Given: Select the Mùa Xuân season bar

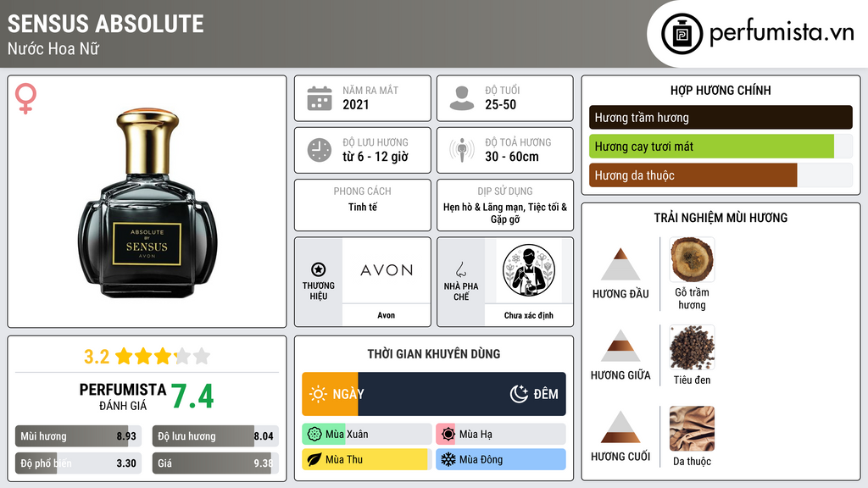Looking at the screenshot, I should click(x=367, y=435).
